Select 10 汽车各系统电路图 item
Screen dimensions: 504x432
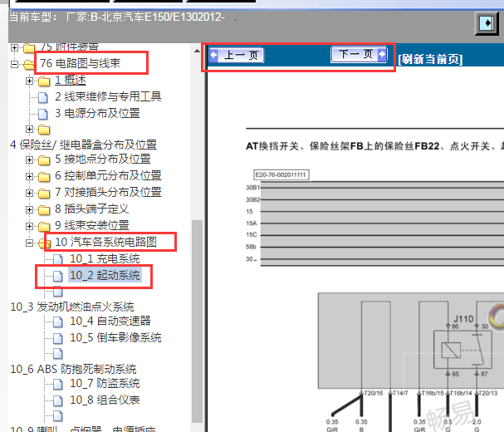[x=105, y=242]
